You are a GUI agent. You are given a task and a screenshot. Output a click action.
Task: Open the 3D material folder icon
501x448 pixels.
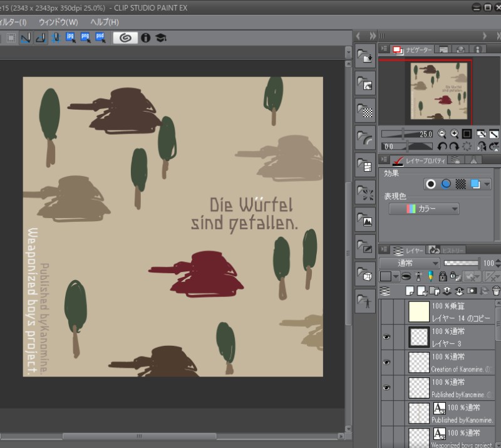(x=365, y=274)
